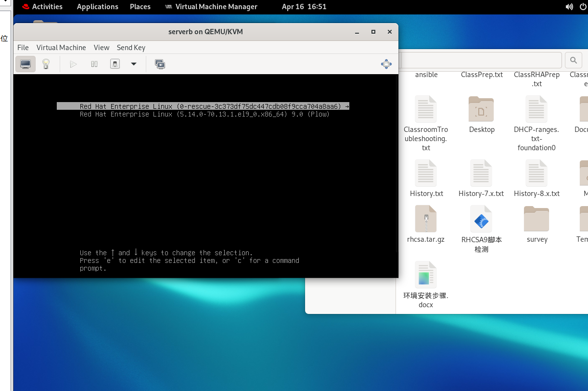Screen dimensions: 588x391
Task: Select the ansible folder
Action: pyautogui.click(x=426, y=75)
